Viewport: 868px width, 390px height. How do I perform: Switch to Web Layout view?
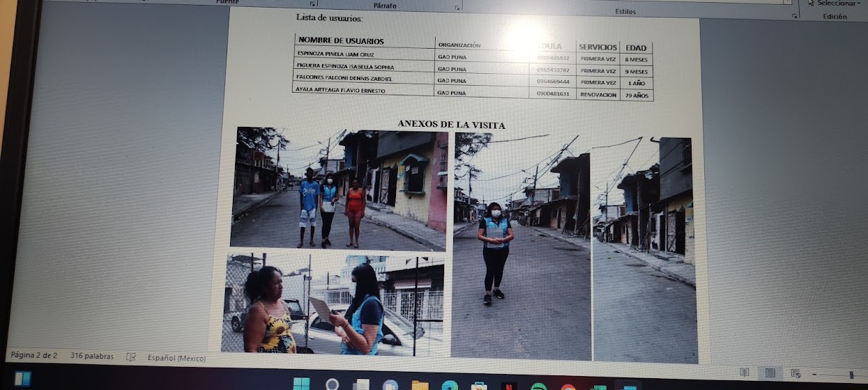tap(795, 373)
